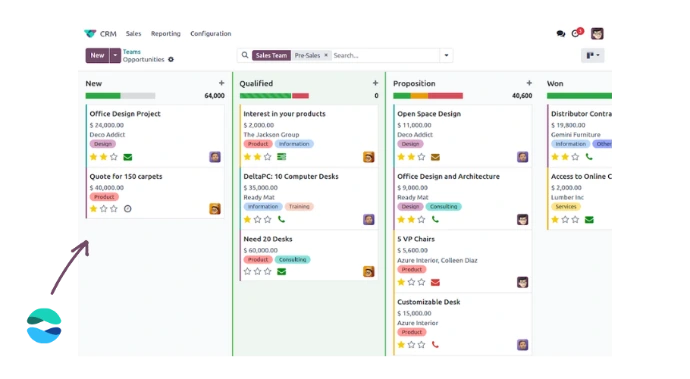The width and height of the screenshot is (690, 379).
Task: Click the assignee avatar on Need 20 Desks
Action: (x=369, y=272)
